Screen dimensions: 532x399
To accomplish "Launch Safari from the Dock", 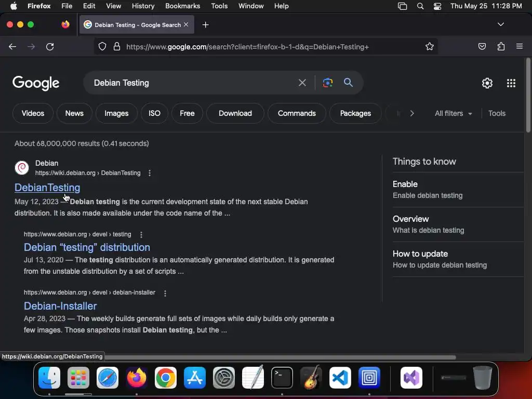I will pos(108,378).
